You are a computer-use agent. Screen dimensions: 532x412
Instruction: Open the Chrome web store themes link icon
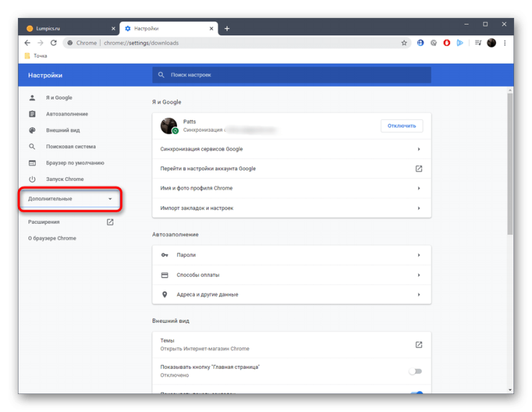click(x=419, y=345)
